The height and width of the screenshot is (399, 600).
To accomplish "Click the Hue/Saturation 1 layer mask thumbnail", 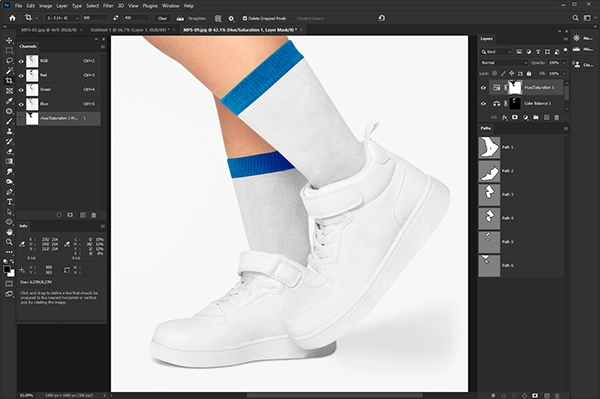I will 515,88.
